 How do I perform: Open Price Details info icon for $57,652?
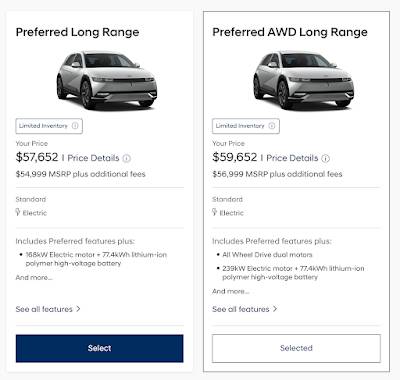(x=127, y=158)
